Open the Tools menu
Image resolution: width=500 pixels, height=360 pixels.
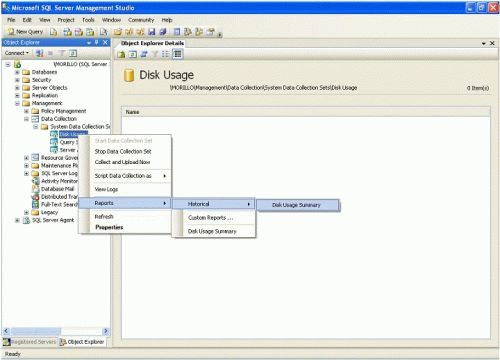(88, 20)
